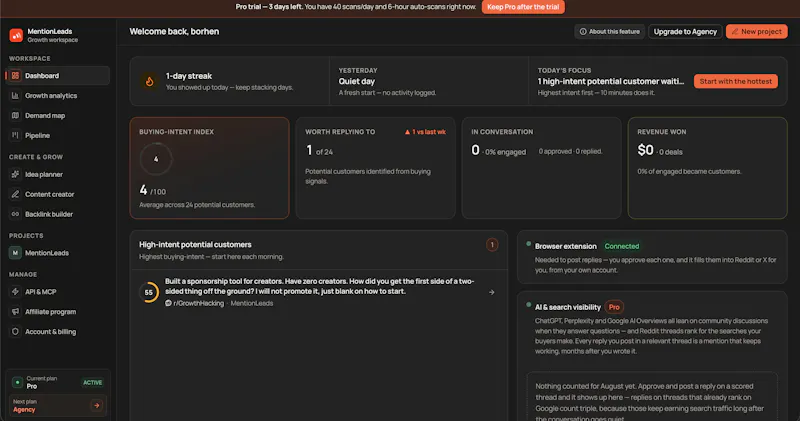Image resolution: width=800 pixels, height=421 pixels.
Task: Click the Quiet day heading
Action: [357, 81]
